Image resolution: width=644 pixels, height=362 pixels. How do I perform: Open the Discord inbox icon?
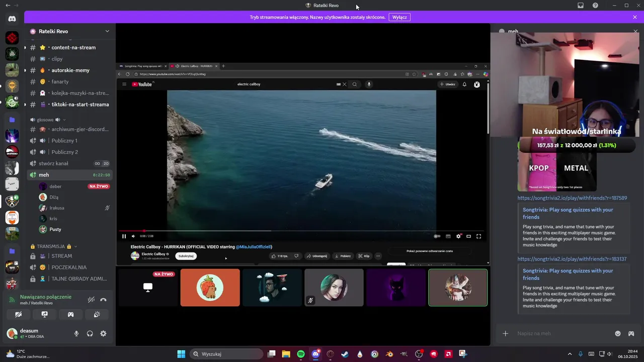click(x=580, y=5)
